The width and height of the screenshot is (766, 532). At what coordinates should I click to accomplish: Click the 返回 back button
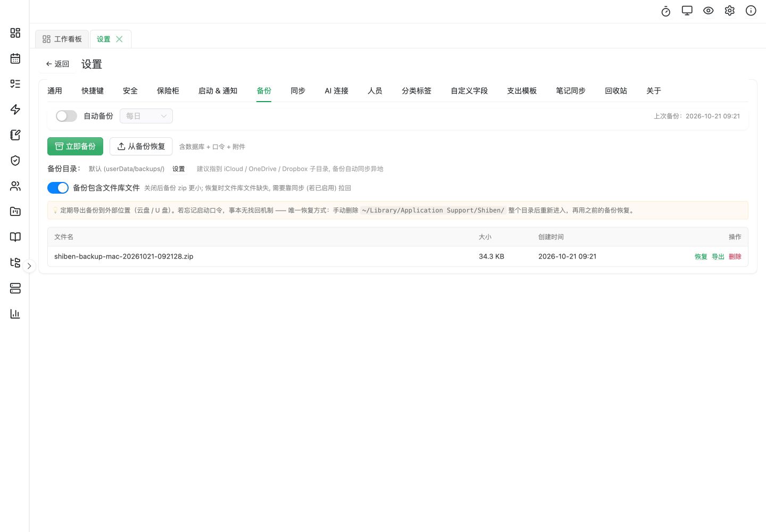click(57, 64)
